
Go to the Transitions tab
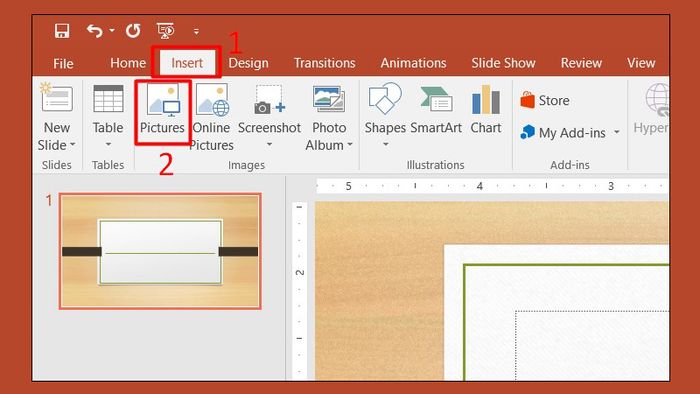coord(325,63)
